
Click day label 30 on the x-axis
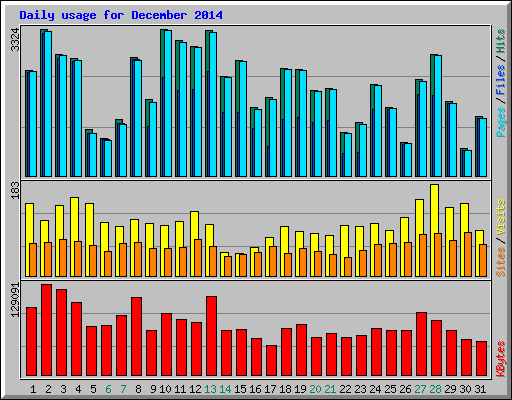pos(465,389)
